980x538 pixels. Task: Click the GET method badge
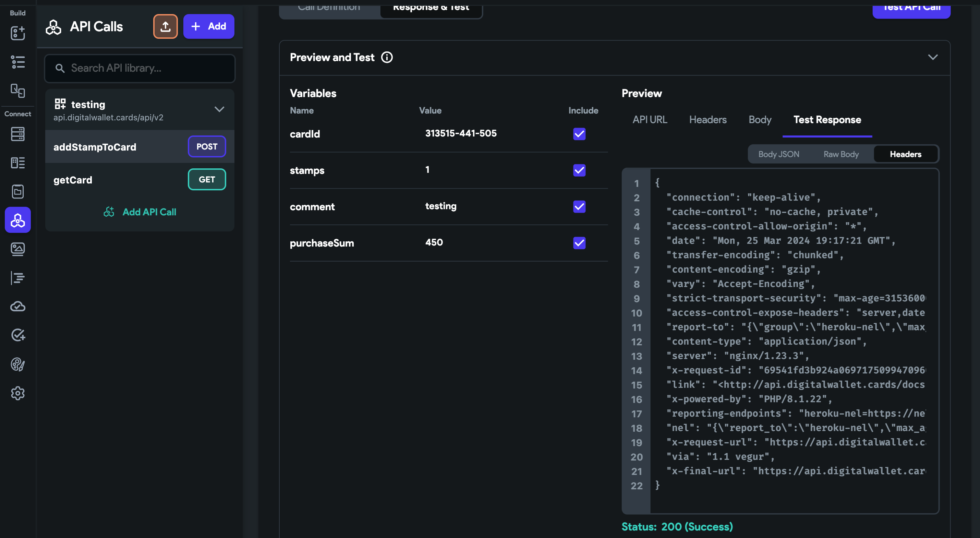pyautogui.click(x=207, y=179)
